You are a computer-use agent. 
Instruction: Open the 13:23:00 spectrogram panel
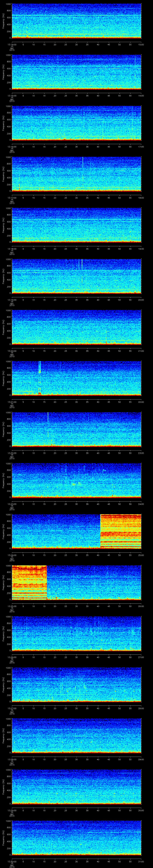point(76,480)
